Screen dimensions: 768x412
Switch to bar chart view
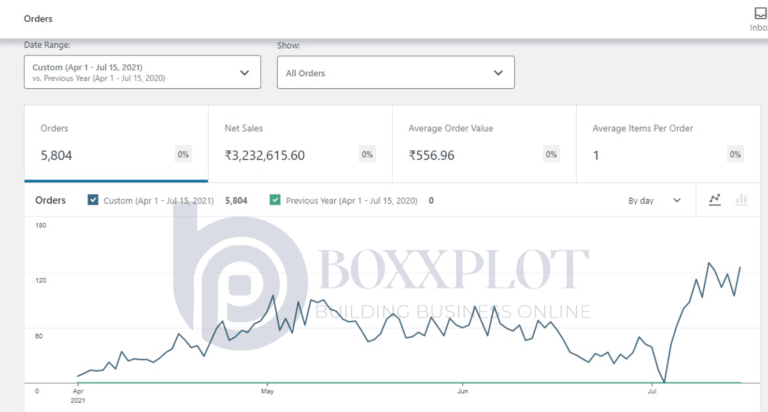(x=742, y=200)
